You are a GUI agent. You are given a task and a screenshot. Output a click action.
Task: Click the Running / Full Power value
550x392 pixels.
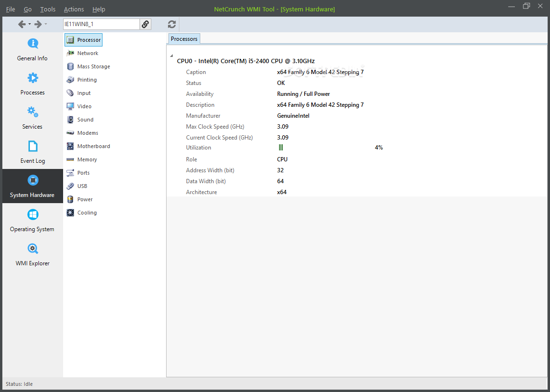coord(303,94)
